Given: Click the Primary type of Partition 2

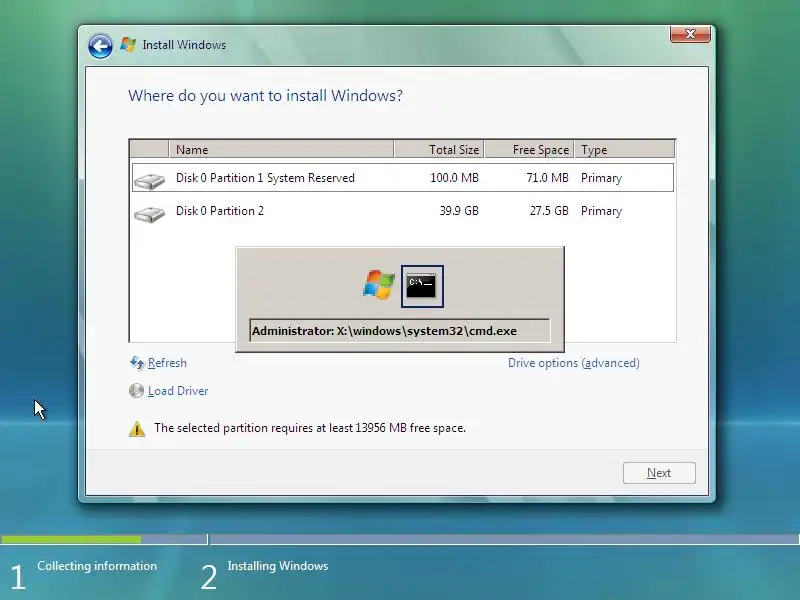Looking at the screenshot, I should pos(602,211).
